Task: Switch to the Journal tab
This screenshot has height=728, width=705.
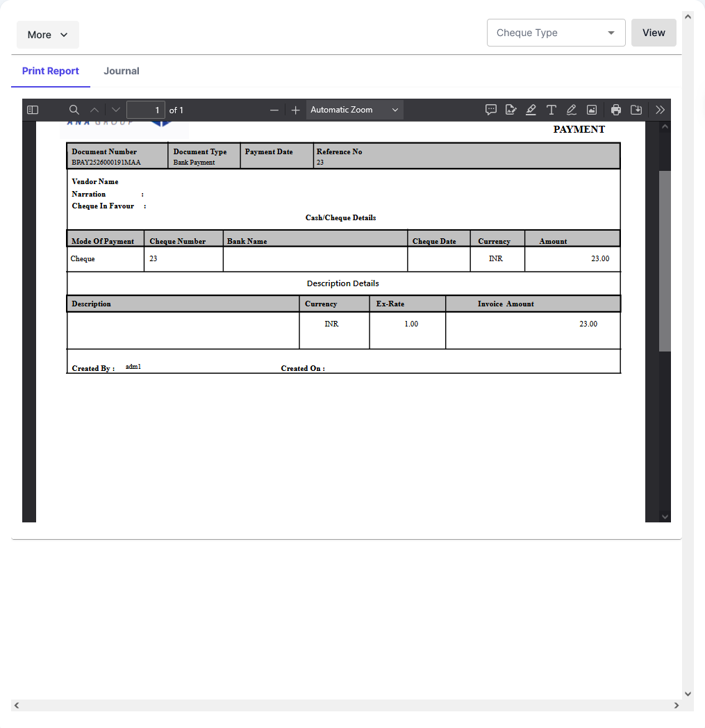Action: (x=122, y=71)
